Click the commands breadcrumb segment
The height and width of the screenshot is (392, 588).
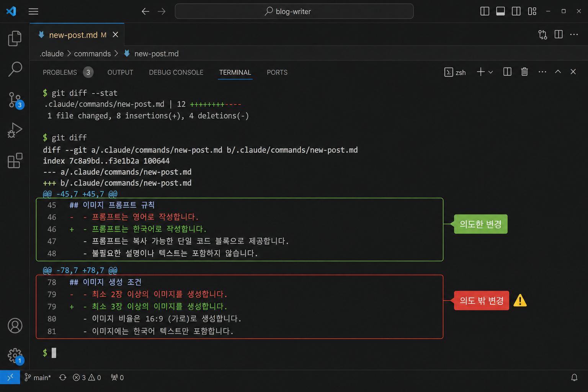92,54
